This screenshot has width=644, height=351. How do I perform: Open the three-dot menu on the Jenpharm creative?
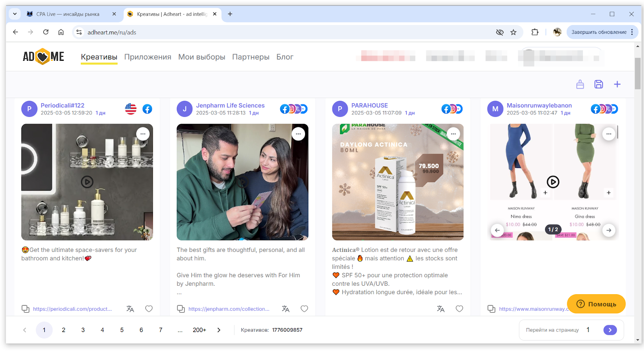[x=298, y=134]
